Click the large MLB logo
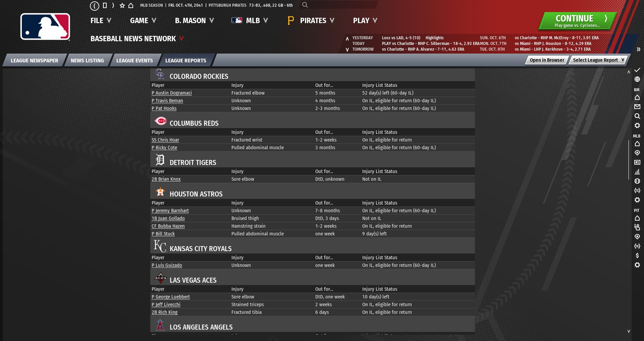Screen dimensions: 644x341 coord(45,27)
